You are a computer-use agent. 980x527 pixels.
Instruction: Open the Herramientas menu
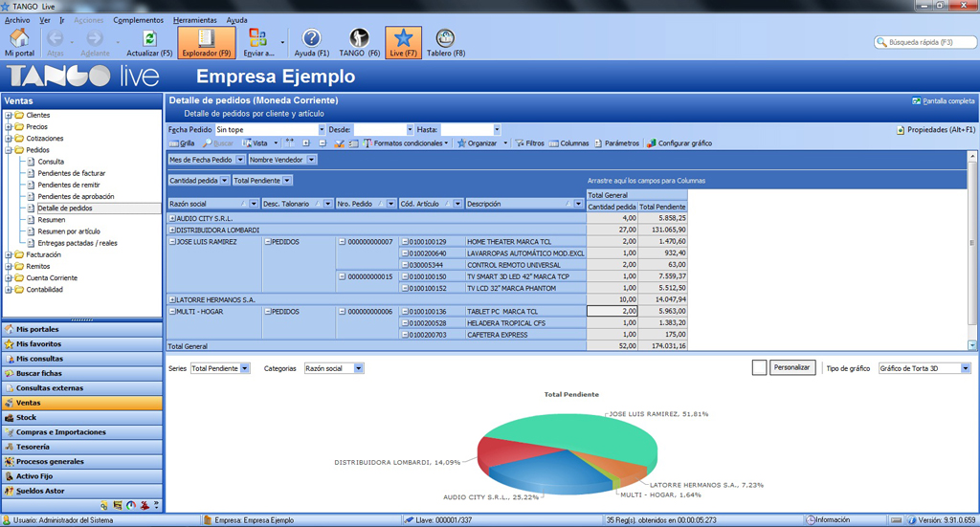[x=195, y=21]
